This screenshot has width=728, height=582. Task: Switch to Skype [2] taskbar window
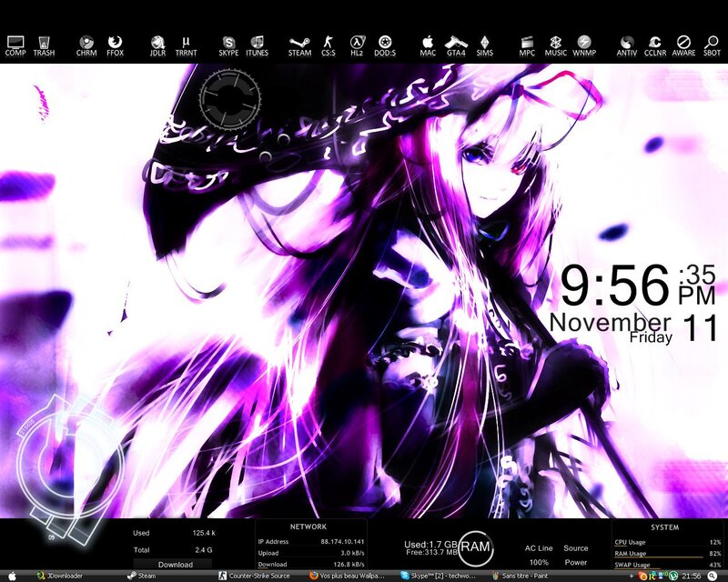pyautogui.click(x=439, y=576)
